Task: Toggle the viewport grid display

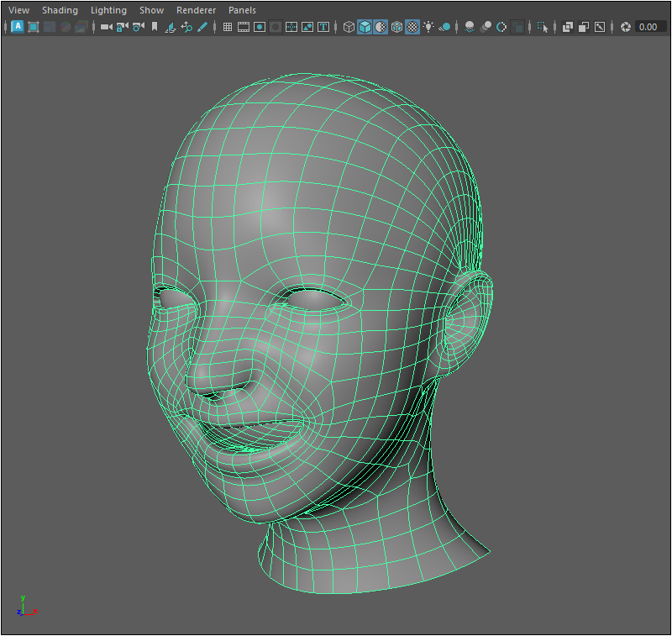Action: click(x=227, y=27)
